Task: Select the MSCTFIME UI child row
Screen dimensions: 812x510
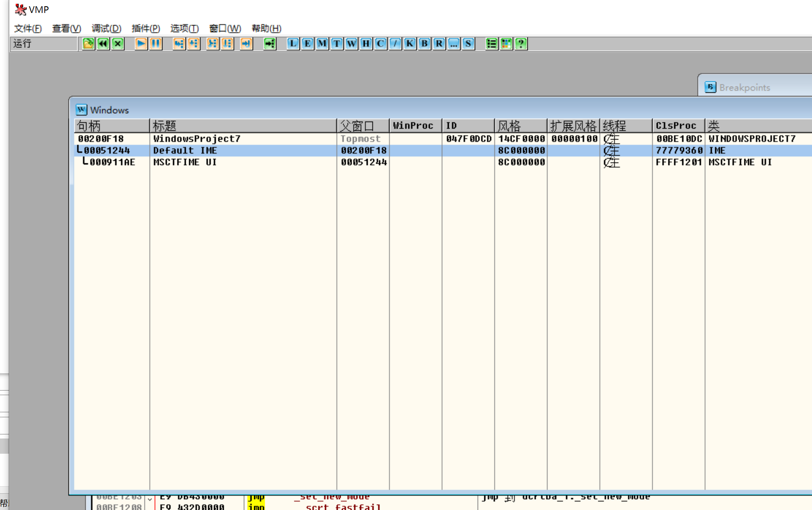Action: pyautogui.click(x=185, y=162)
